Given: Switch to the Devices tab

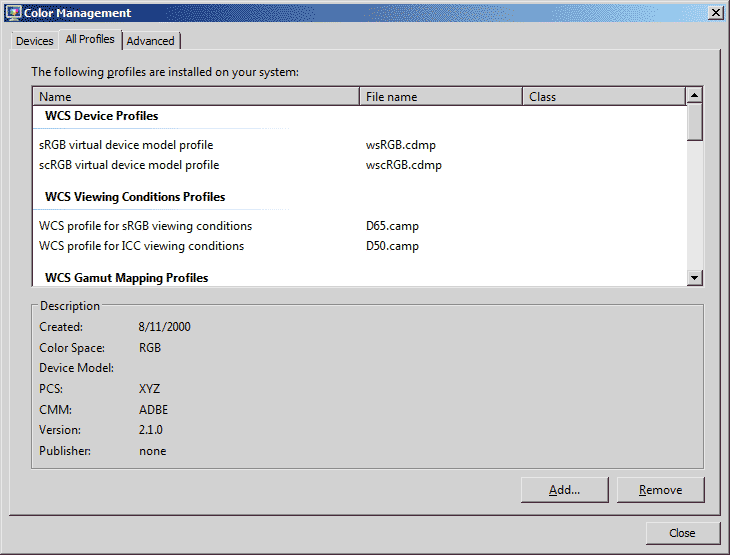Looking at the screenshot, I should pos(34,41).
